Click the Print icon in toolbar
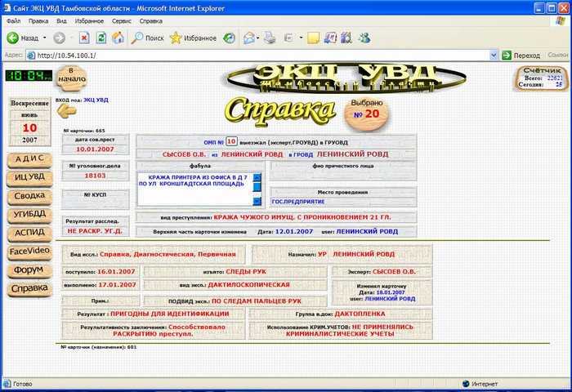572x392 pixels. 270,38
